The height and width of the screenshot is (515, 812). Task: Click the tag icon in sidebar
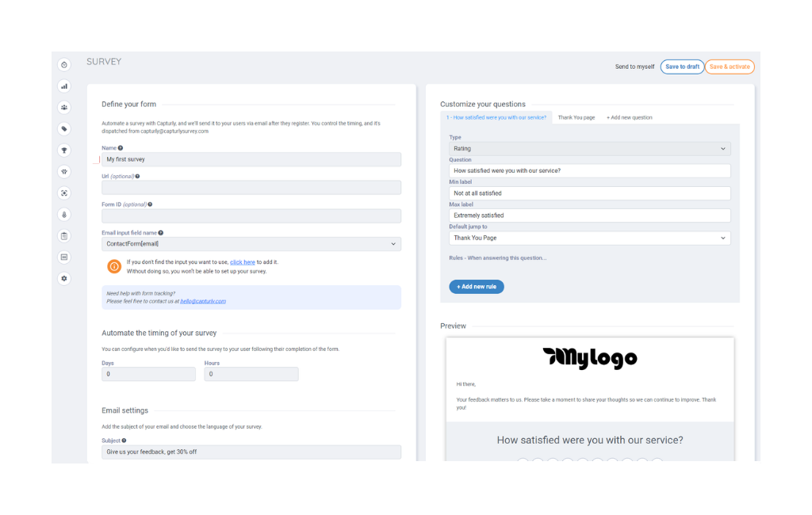point(64,129)
